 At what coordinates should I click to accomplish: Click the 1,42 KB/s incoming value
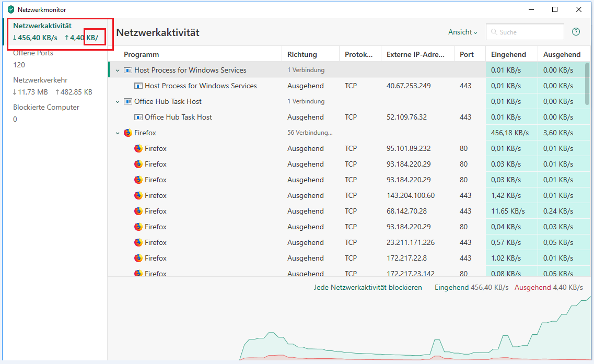click(506, 195)
